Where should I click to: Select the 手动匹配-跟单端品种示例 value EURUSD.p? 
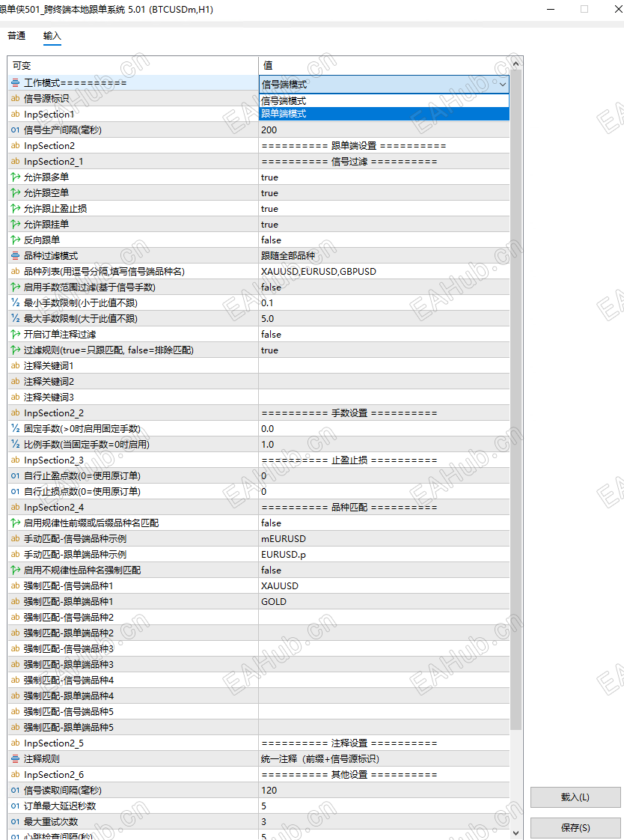(384, 555)
